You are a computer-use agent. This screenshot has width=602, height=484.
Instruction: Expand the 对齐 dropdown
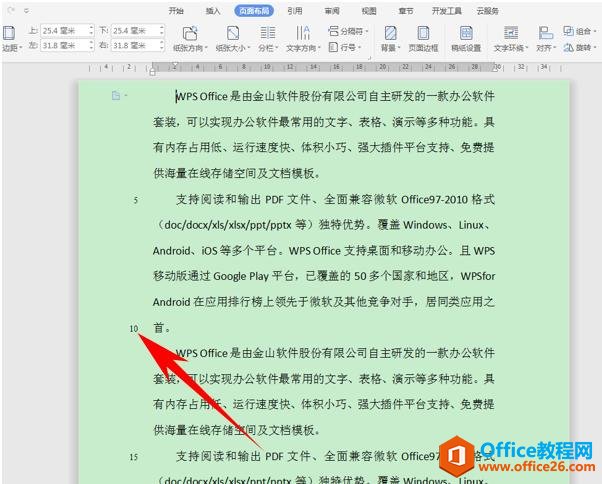point(554,48)
